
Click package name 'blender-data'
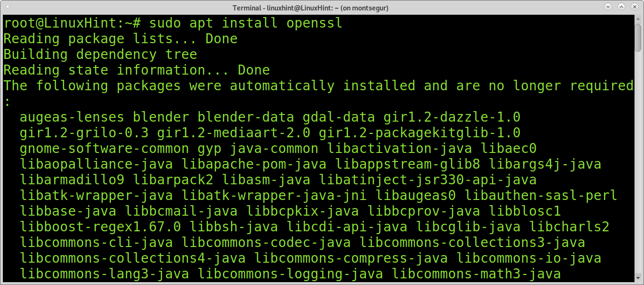[245, 117]
